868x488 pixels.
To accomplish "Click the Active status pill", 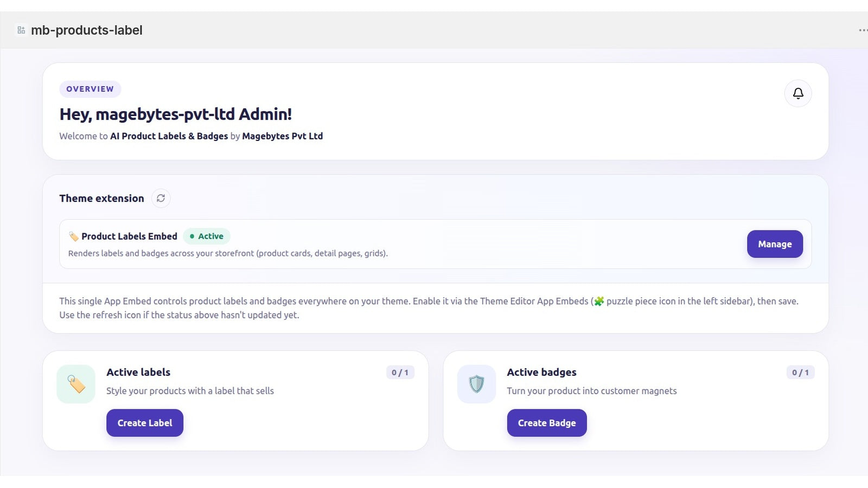I will [x=207, y=236].
